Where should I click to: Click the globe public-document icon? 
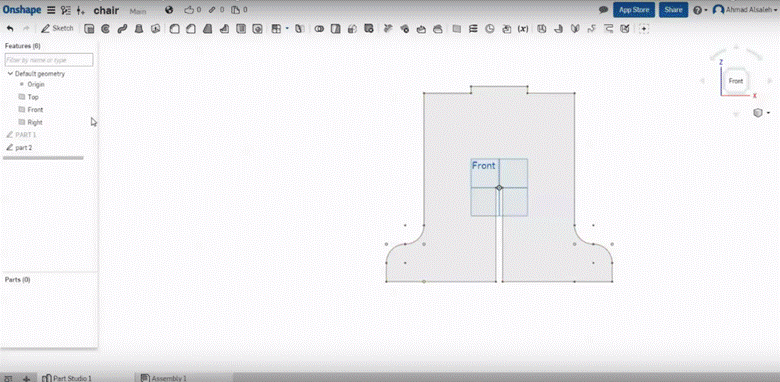click(169, 10)
